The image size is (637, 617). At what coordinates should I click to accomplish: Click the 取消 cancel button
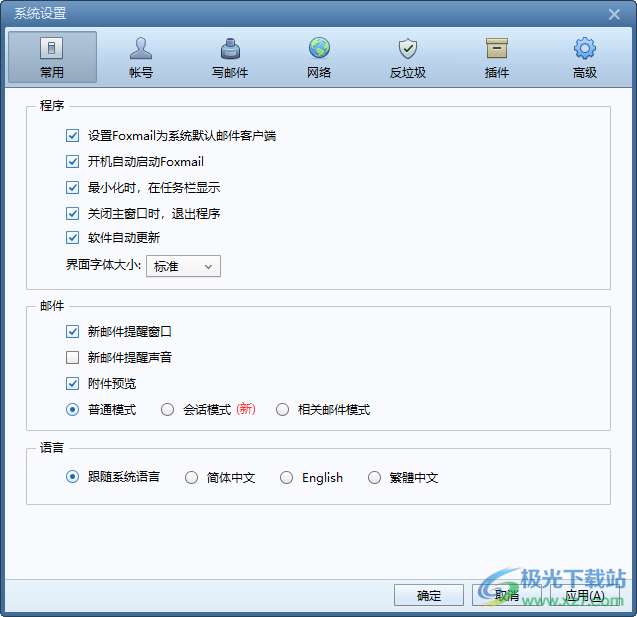pyautogui.click(x=507, y=595)
